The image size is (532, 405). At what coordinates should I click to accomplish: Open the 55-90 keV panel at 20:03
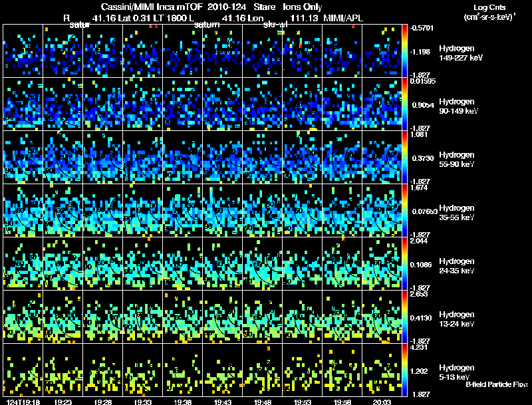[x=382, y=158]
